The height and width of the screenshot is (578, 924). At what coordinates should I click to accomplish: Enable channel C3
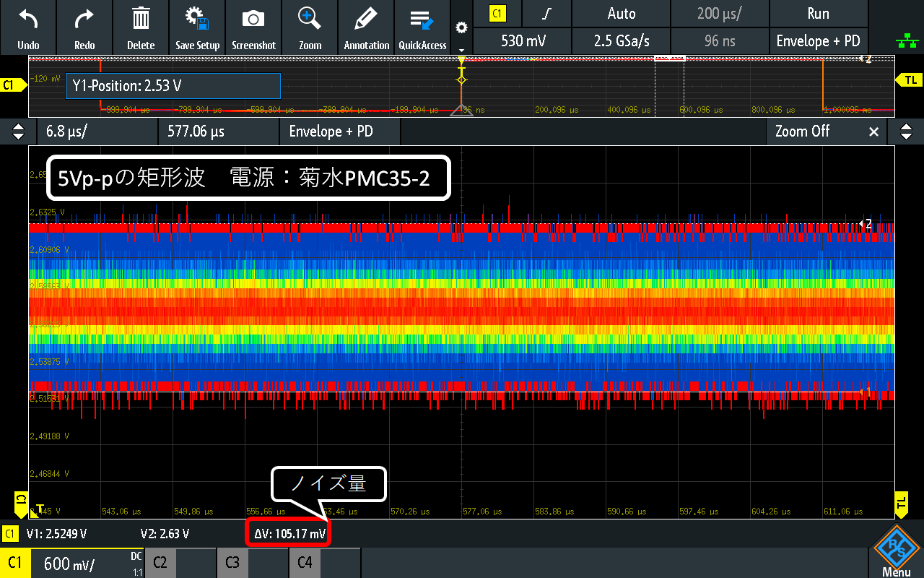pyautogui.click(x=253, y=562)
